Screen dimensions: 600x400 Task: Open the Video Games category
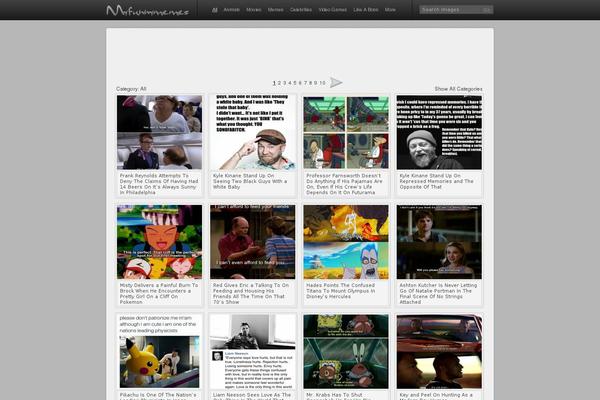tap(333, 10)
